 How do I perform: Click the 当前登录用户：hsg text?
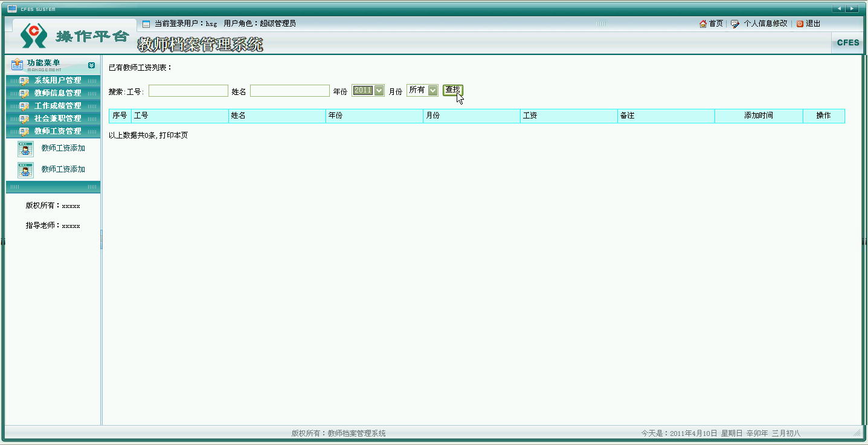click(x=185, y=24)
